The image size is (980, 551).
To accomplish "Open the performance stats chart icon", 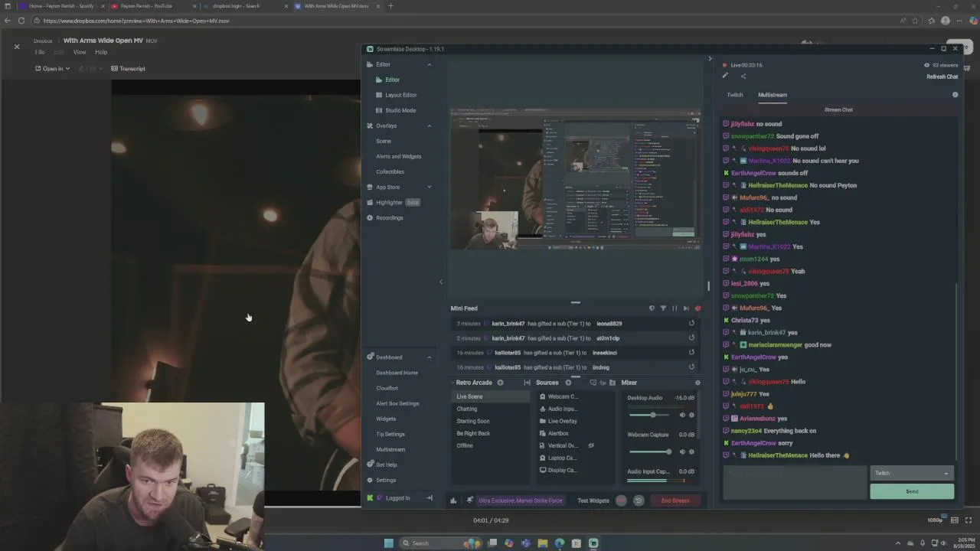I will [x=453, y=500].
